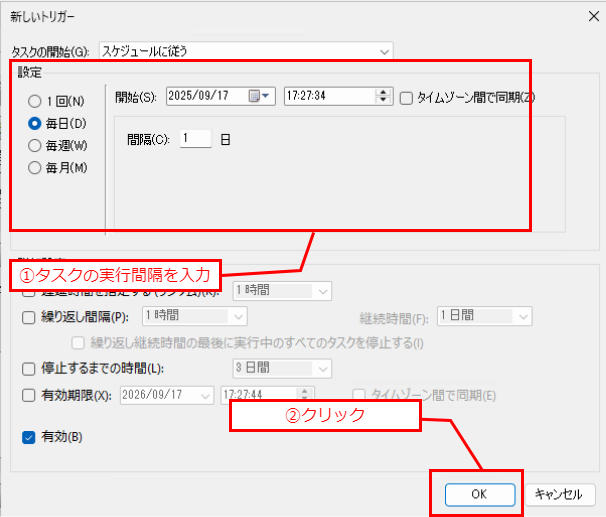The width and height of the screenshot is (606, 517).
Task: Open the 継続時間(F) 1 日間 dropdown
Action: (485, 316)
